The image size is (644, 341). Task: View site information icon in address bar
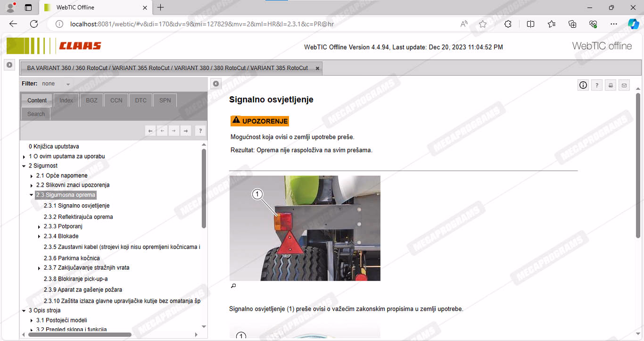[x=59, y=24]
